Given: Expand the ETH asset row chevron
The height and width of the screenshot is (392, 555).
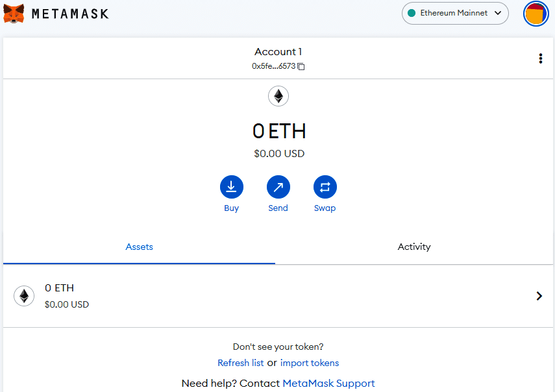Looking at the screenshot, I should (539, 296).
